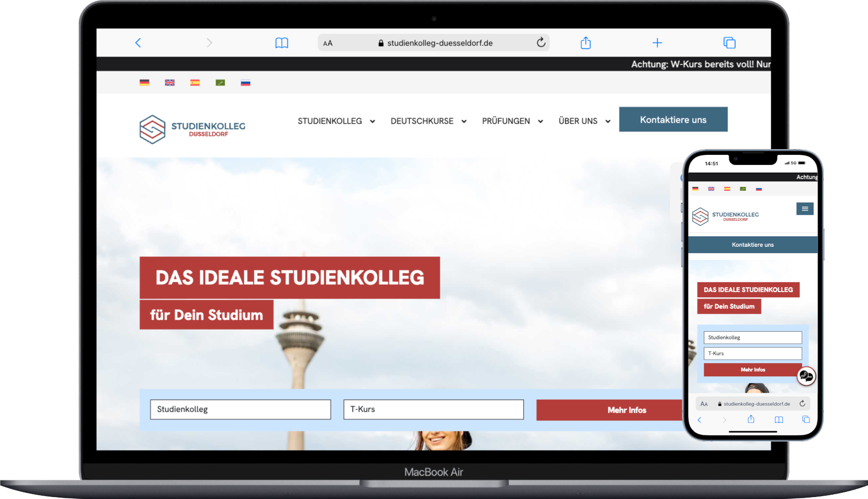Tap Achtung banner text on phone
This screenshot has width=868, height=499.
tap(807, 177)
